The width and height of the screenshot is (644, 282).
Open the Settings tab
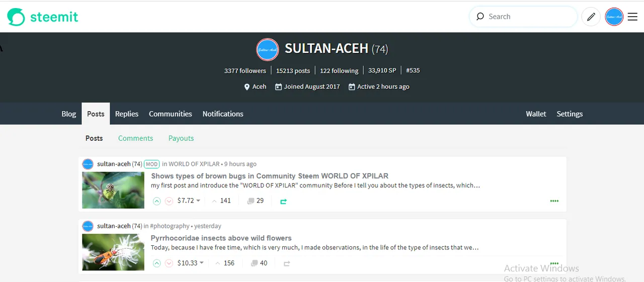point(570,114)
